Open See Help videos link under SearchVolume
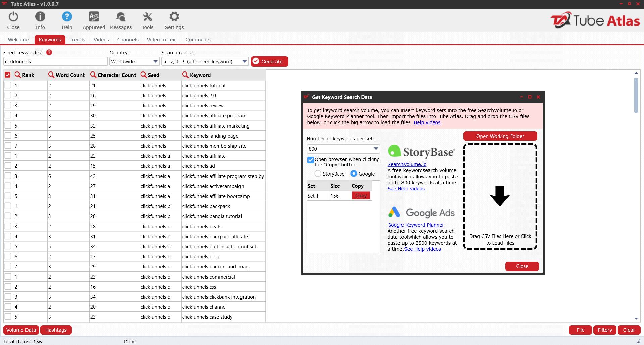The image size is (644, 345). [406, 189]
